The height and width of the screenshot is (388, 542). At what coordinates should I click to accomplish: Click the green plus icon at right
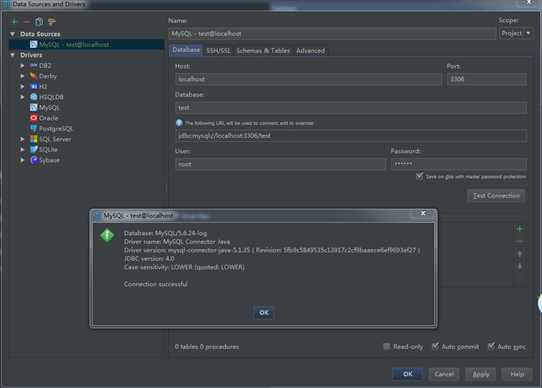pyautogui.click(x=519, y=228)
